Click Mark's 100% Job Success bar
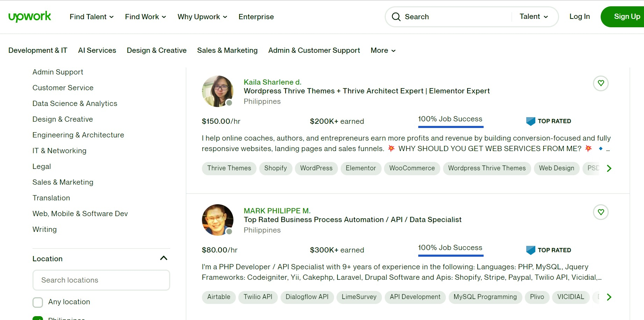The width and height of the screenshot is (644, 320). tap(450, 250)
